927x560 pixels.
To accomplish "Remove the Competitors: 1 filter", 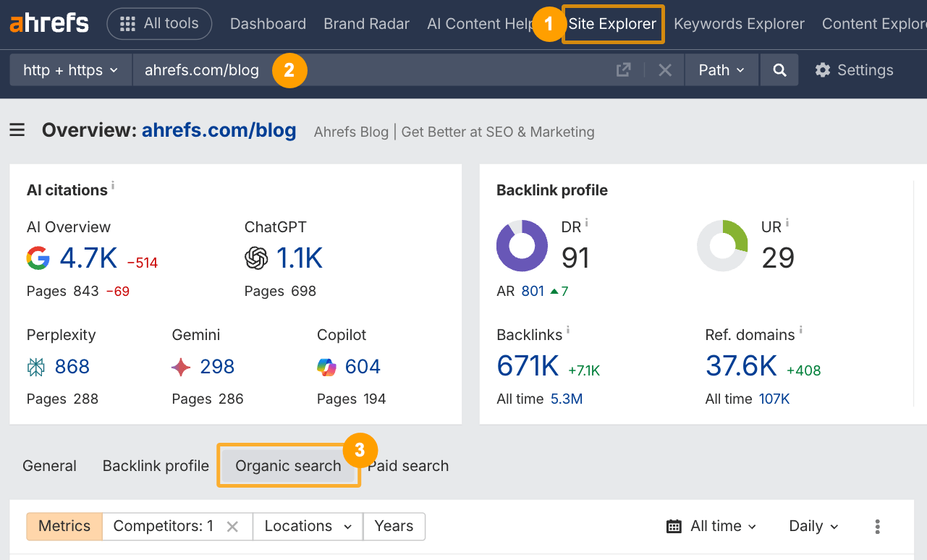I will coord(232,527).
